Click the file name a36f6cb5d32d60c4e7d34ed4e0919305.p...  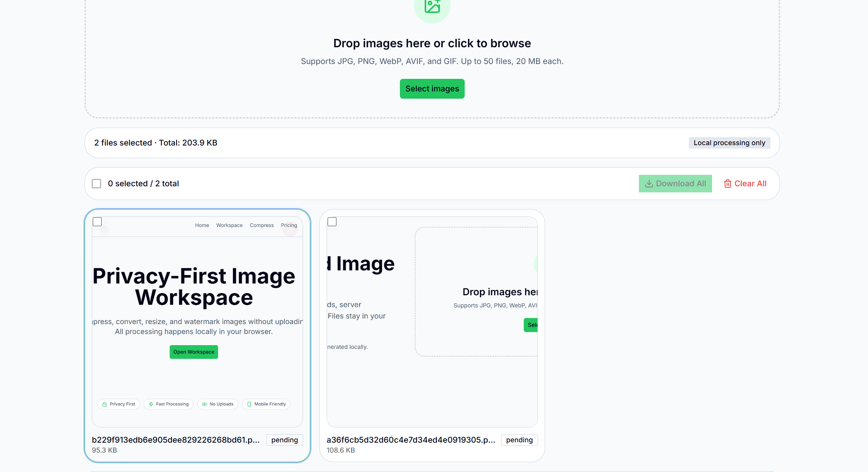pos(411,440)
